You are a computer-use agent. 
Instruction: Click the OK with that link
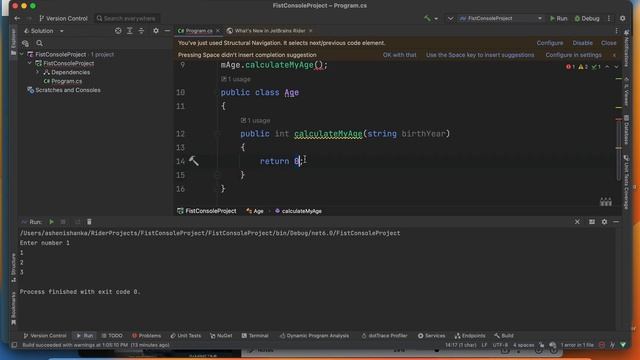coord(400,55)
